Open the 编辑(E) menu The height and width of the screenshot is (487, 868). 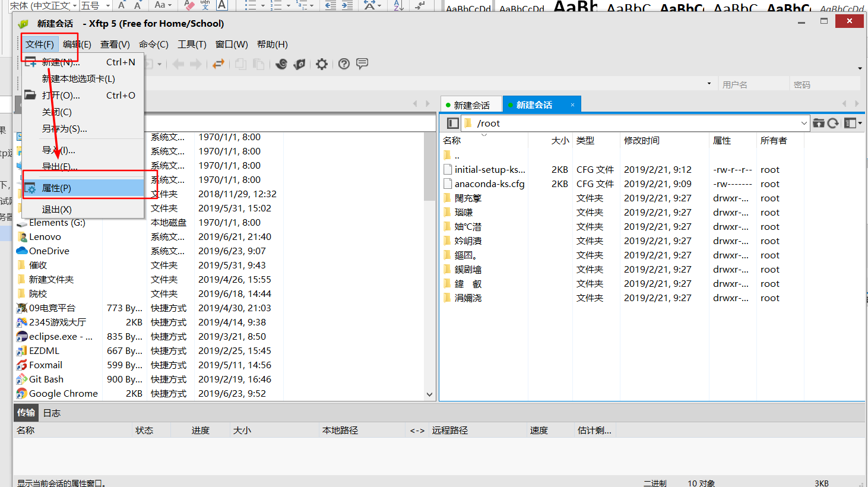click(x=77, y=44)
